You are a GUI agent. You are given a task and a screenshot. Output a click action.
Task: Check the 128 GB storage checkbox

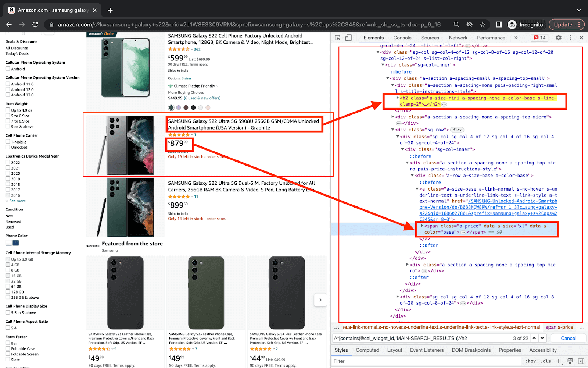coord(8,292)
